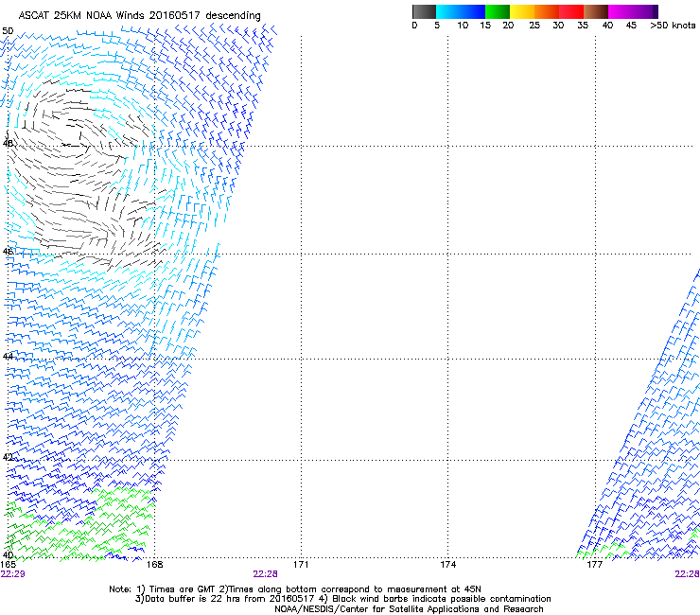
Task: Click the latitude label 48
Action: coord(8,144)
